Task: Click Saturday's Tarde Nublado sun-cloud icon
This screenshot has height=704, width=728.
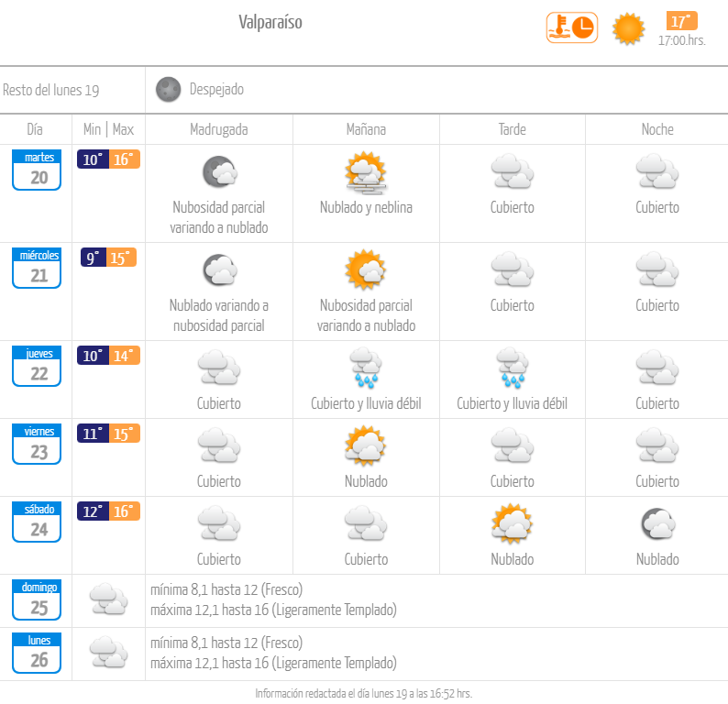Action: point(513,523)
